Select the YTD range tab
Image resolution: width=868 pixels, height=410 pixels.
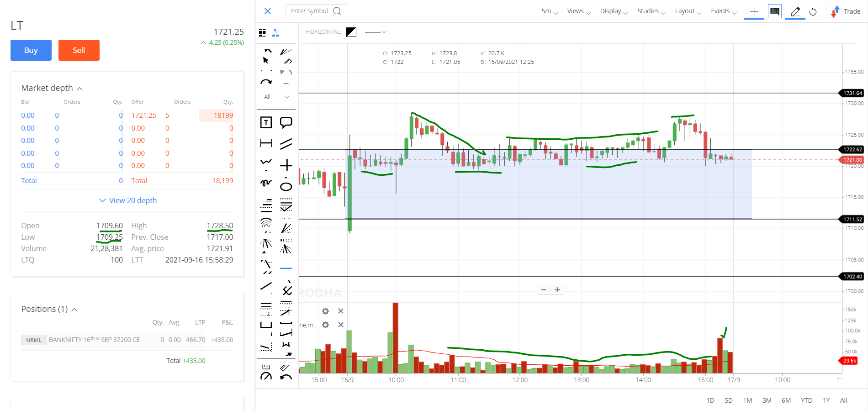807,400
